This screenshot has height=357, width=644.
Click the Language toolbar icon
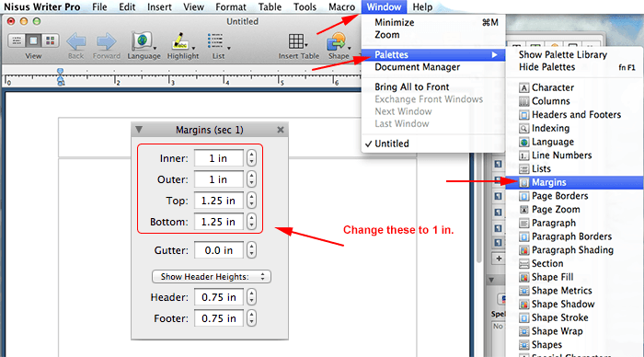pos(142,41)
